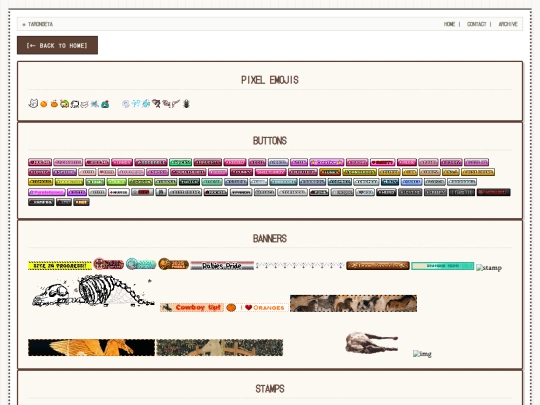Click the skeleton line-art banner
Viewport: 540px width, 405px height.
[x=92, y=292]
